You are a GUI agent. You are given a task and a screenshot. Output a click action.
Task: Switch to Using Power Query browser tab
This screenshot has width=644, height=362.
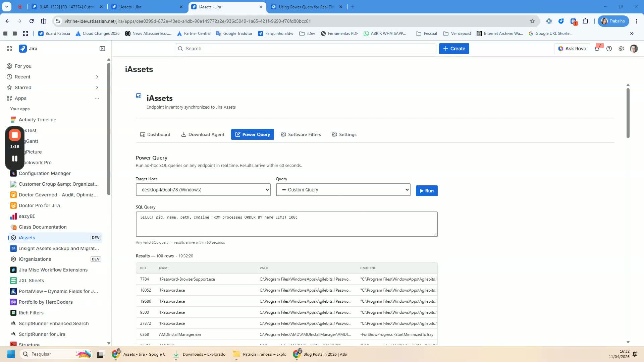306,7
